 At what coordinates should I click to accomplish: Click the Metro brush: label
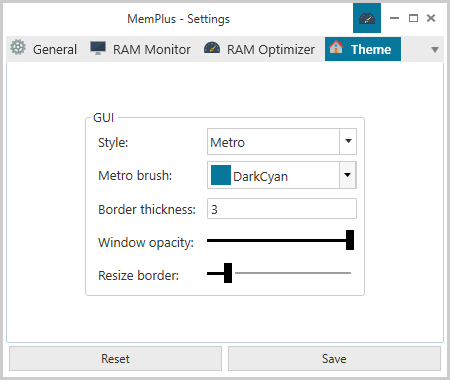(x=135, y=175)
